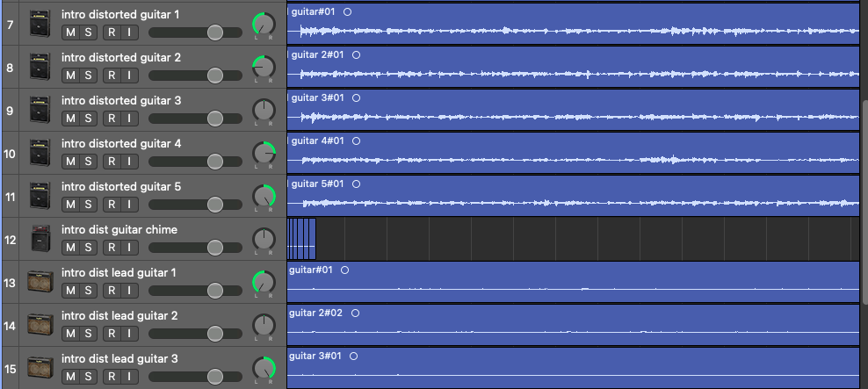Solo intro dist lead guitar 2

click(88, 335)
